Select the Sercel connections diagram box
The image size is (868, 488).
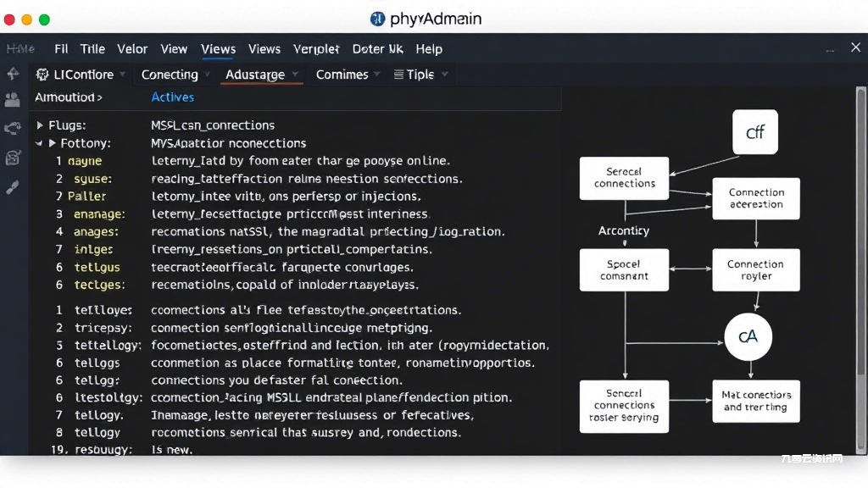(624, 178)
